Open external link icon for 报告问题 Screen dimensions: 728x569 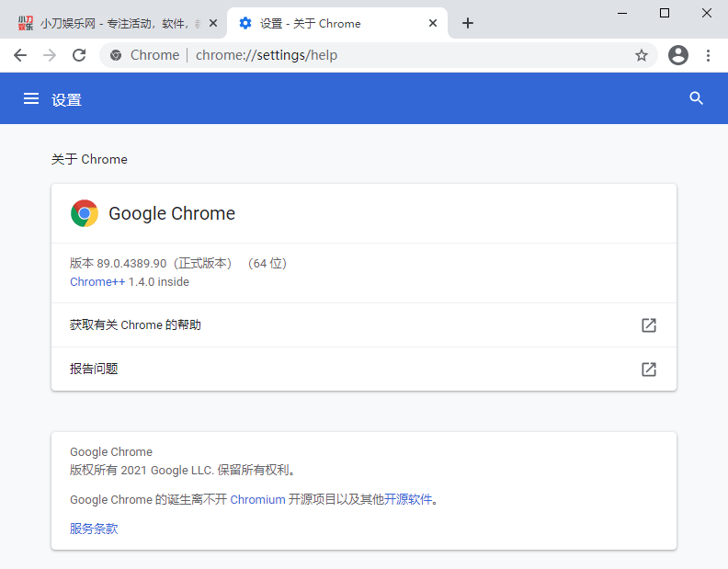coord(649,370)
